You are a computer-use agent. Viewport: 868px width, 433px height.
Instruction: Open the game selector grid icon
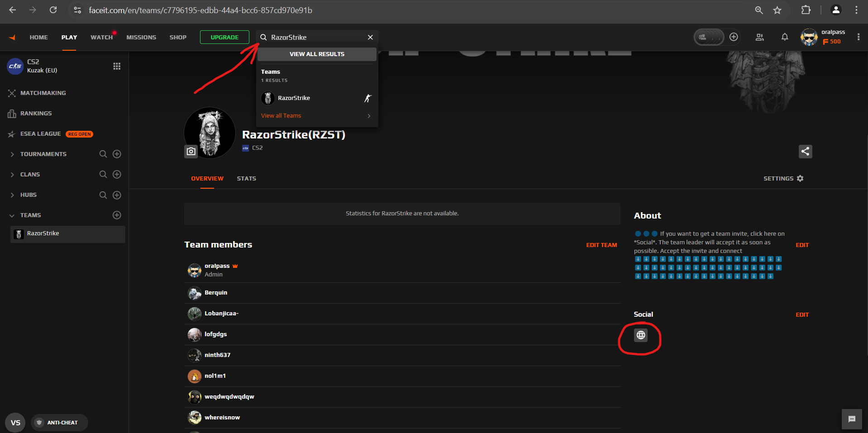[117, 66]
